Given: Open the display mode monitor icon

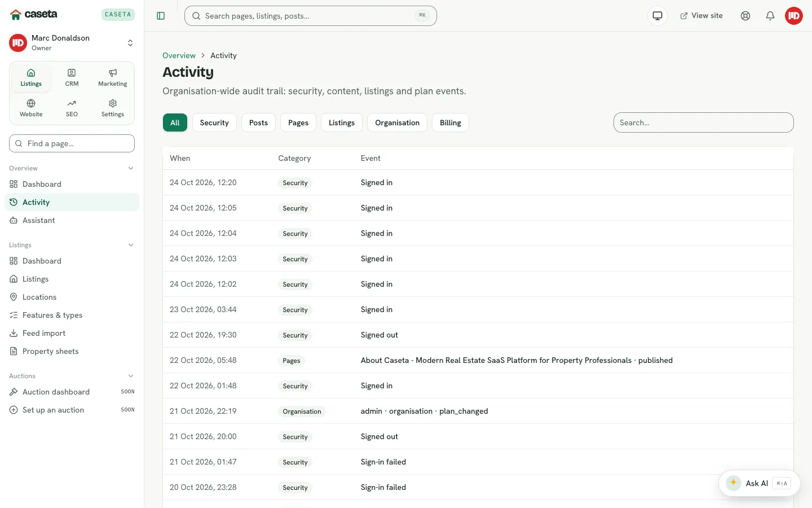Looking at the screenshot, I should click(657, 16).
